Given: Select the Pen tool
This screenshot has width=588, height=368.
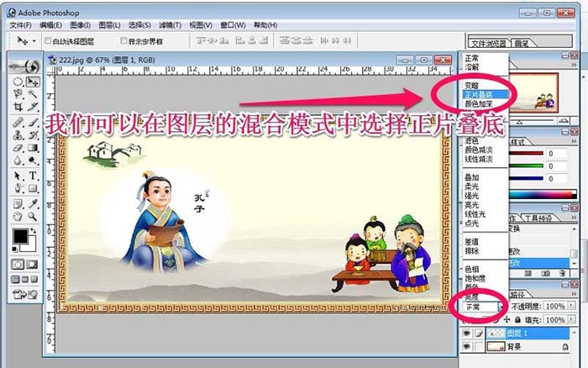Looking at the screenshot, I should (18, 188).
